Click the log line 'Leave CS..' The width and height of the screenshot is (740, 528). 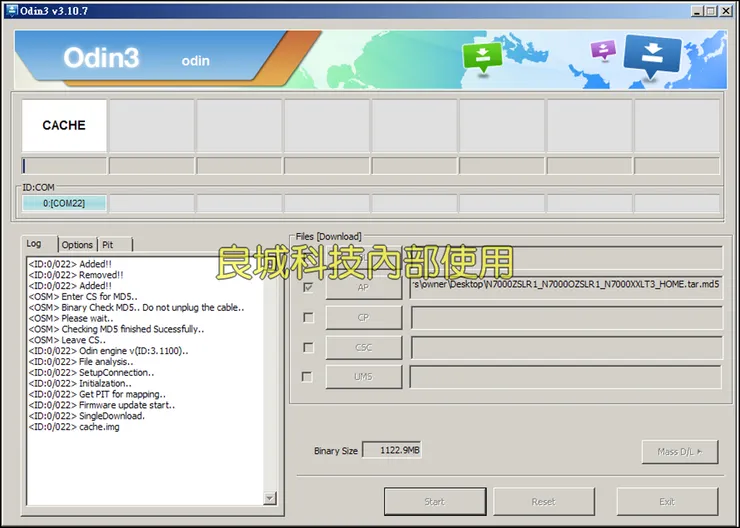pos(67,340)
